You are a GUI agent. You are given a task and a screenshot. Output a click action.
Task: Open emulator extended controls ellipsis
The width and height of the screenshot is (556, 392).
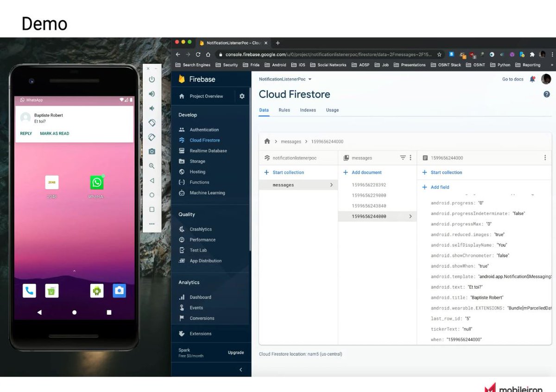click(x=152, y=224)
